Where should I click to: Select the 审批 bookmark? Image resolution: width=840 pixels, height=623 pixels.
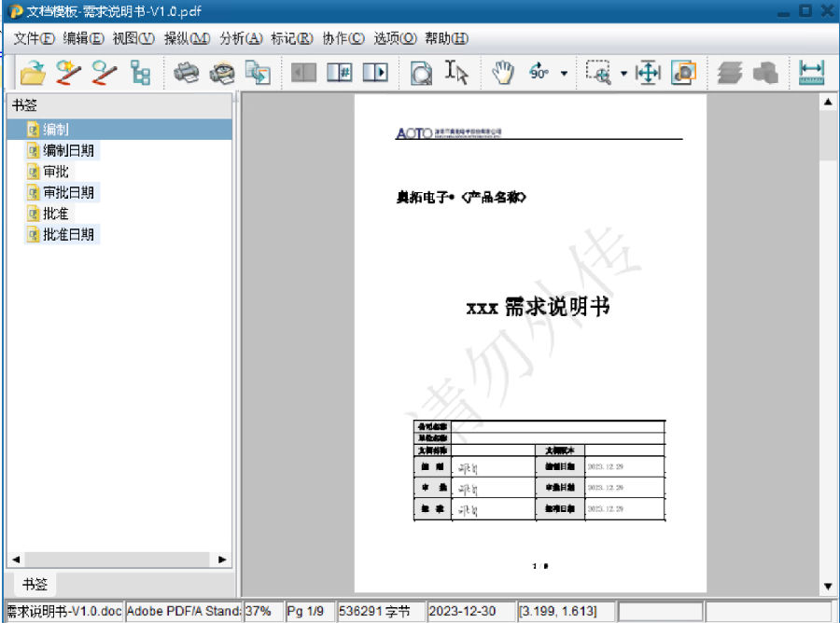55,172
